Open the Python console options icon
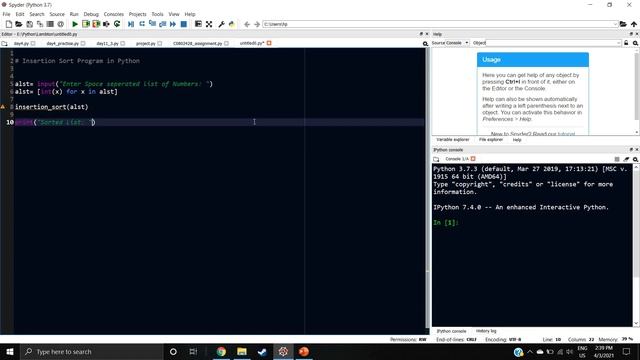The width and height of the screenshot is (640, 360). pos(636,159)
